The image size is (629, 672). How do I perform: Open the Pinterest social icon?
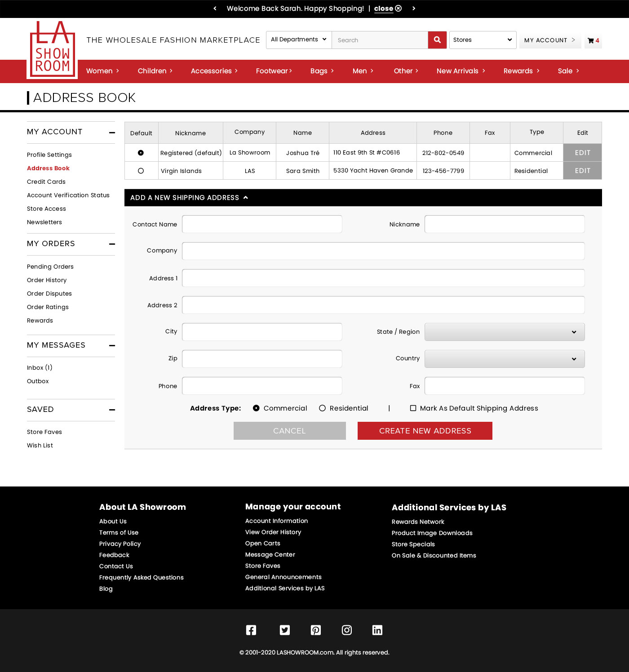coord(316,630)
